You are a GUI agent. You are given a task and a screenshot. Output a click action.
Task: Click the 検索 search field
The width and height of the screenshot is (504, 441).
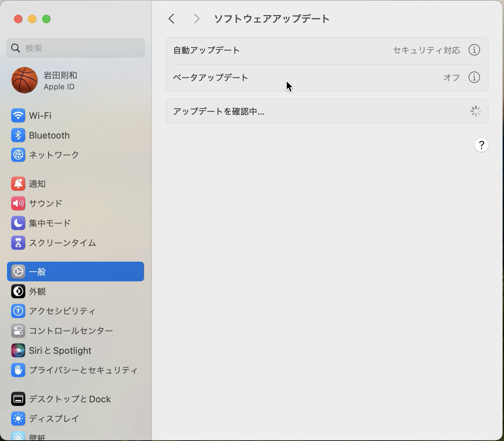pos(75,48)
